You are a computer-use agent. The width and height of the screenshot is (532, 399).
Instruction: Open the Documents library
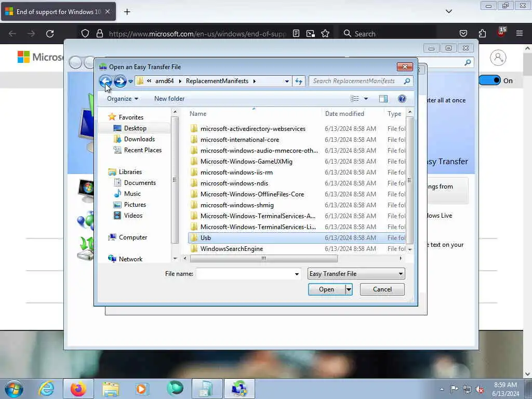tap(139, 183)
